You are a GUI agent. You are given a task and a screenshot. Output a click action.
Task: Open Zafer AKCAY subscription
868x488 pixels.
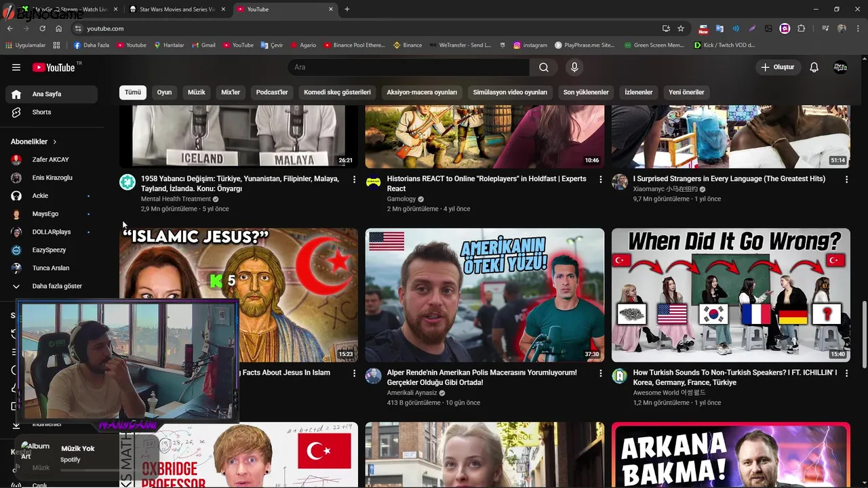point(52,160)
